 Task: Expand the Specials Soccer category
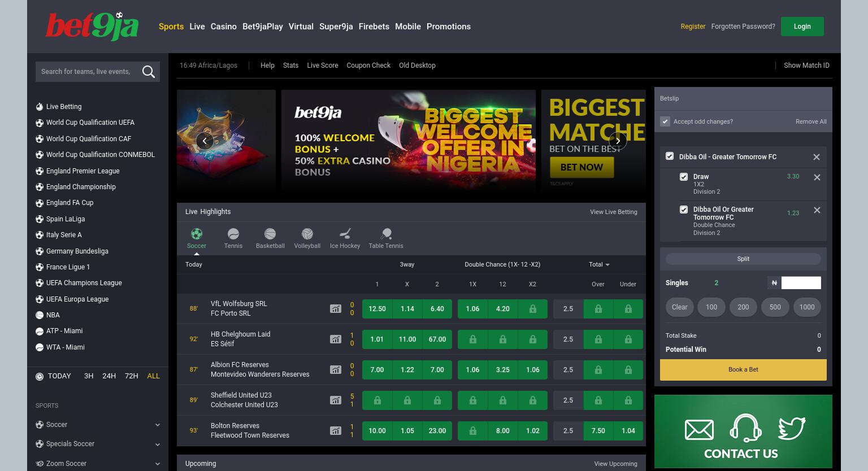pos(98,444)
